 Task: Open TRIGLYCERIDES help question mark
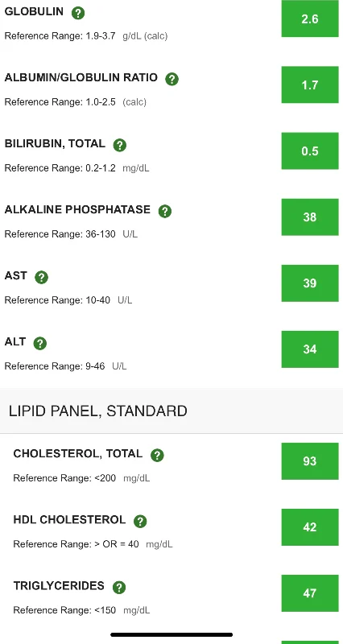pos(118,587)
